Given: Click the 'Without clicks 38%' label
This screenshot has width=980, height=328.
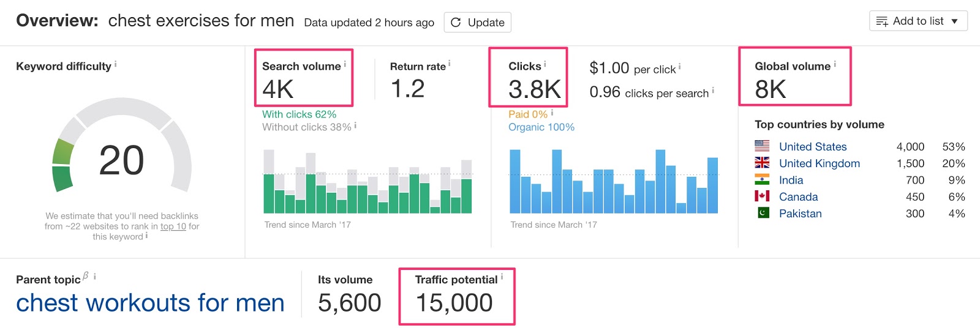Looking at the screenshot, I should (307, 127).
